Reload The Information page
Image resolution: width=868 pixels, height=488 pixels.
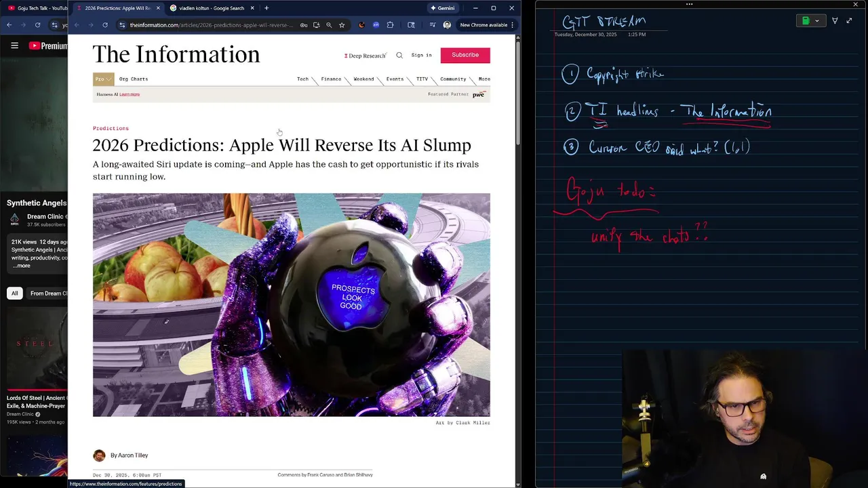105,25
